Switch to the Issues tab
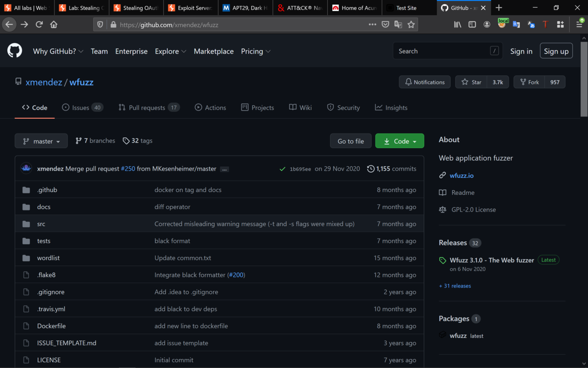Image resolution: width=588 pixels, height=368 pixels. tap(82, 107)
